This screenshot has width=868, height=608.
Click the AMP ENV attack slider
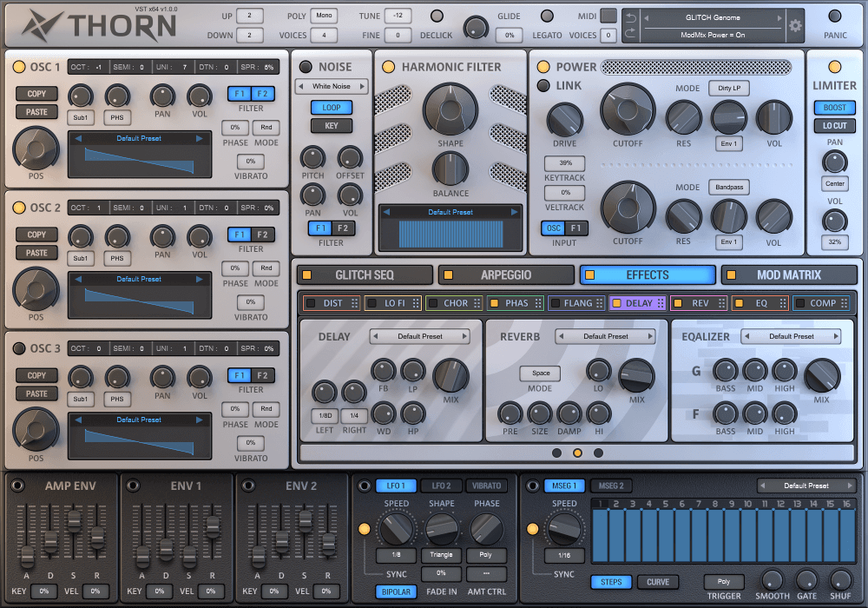pyautogui.click(x=27, y=555)
